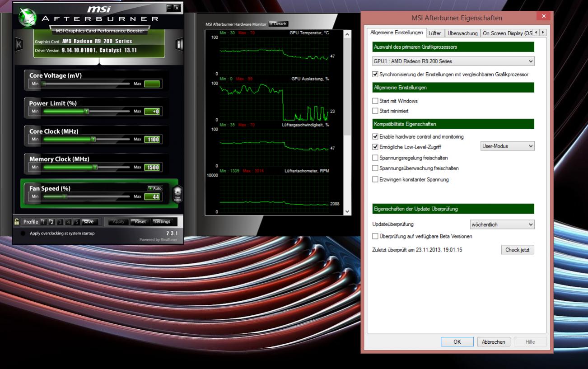The image size is (588, 369).
Task: Select profile slot 3
Action: [x=59, y=222]
